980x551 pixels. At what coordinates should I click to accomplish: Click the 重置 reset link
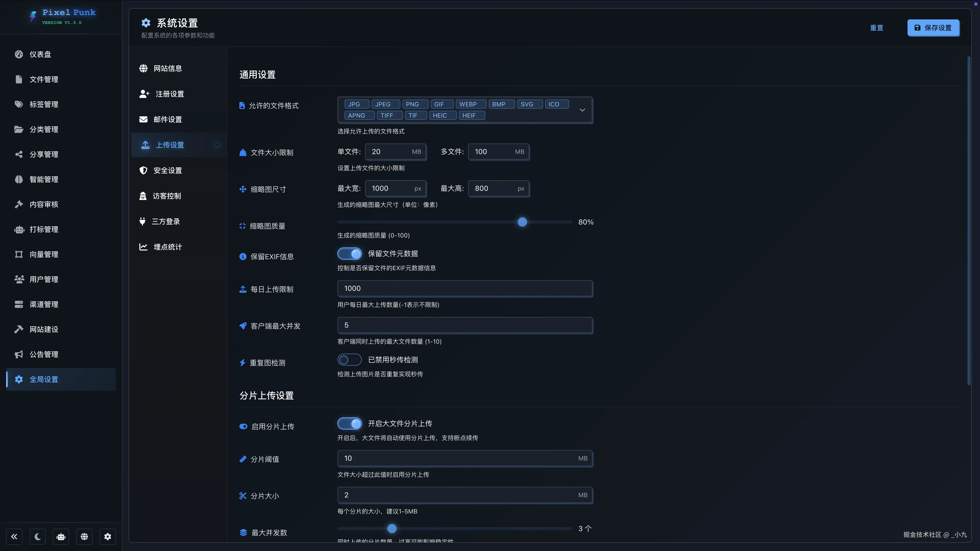877,28
